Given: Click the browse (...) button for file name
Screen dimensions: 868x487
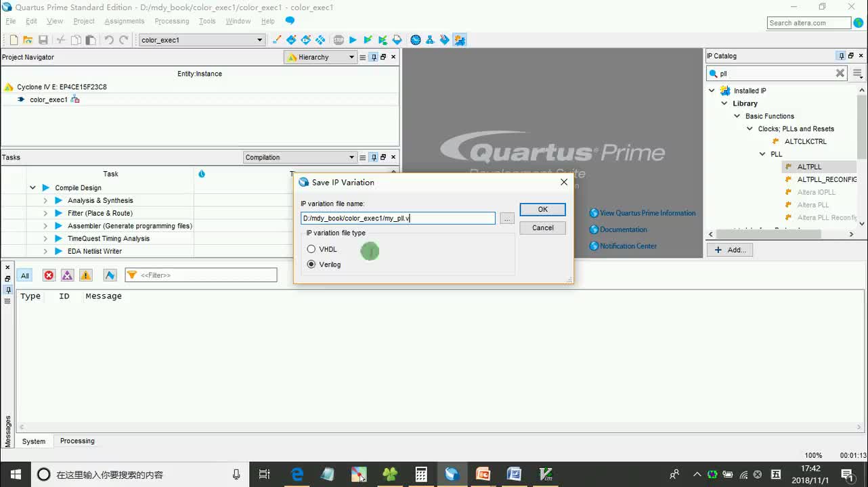Looking at the screenshot, I should 507,218.
